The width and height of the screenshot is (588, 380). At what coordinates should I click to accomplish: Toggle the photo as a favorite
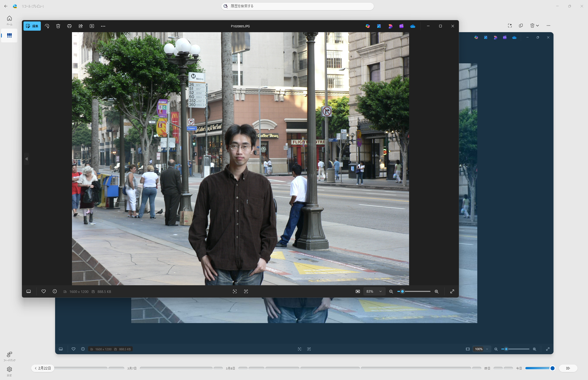coord(44,291)
